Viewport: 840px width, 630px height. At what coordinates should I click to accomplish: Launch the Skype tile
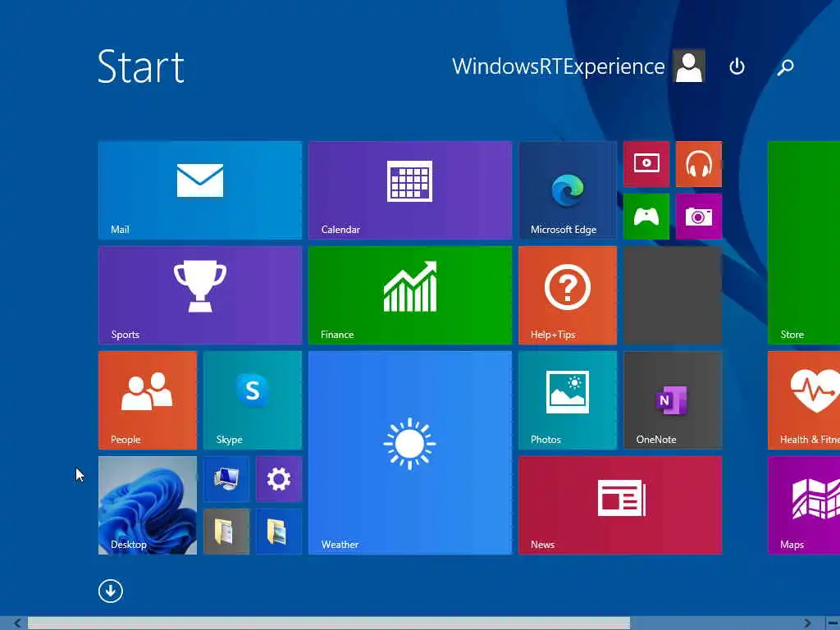point(253,400)
